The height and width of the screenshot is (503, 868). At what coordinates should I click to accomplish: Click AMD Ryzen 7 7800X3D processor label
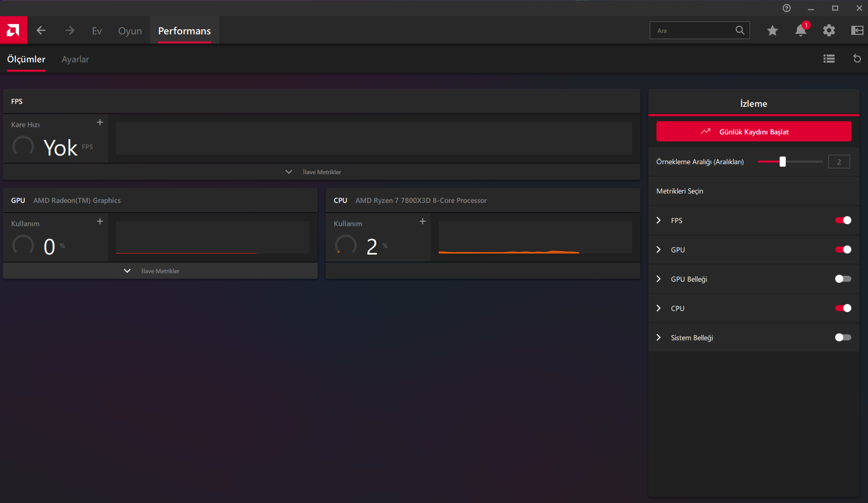pyautogui.click(x=421, y=200)
